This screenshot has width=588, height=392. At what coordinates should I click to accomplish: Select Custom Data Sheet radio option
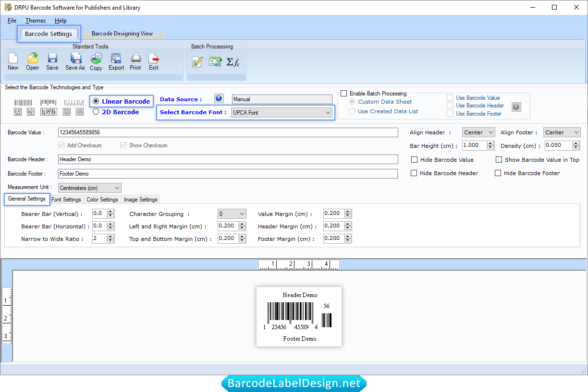click(x=352, y=102)
